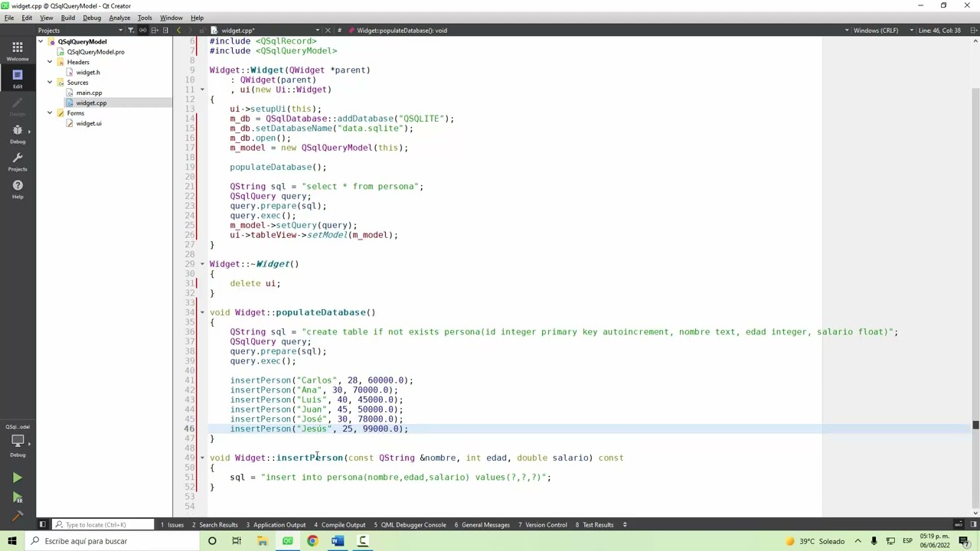
Task: Show the Compile Output pane
Action: pos(340,525)
